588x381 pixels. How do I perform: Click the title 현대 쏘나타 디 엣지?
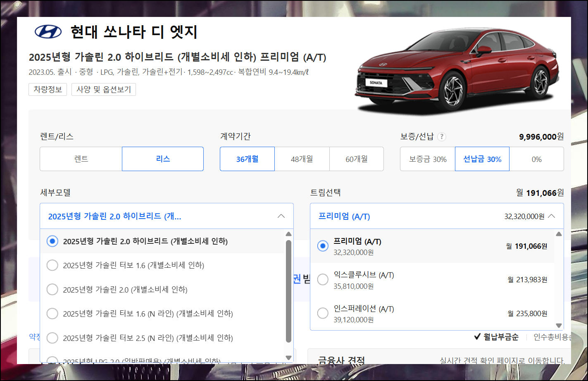pyautogui.click(x=134, y=32)
